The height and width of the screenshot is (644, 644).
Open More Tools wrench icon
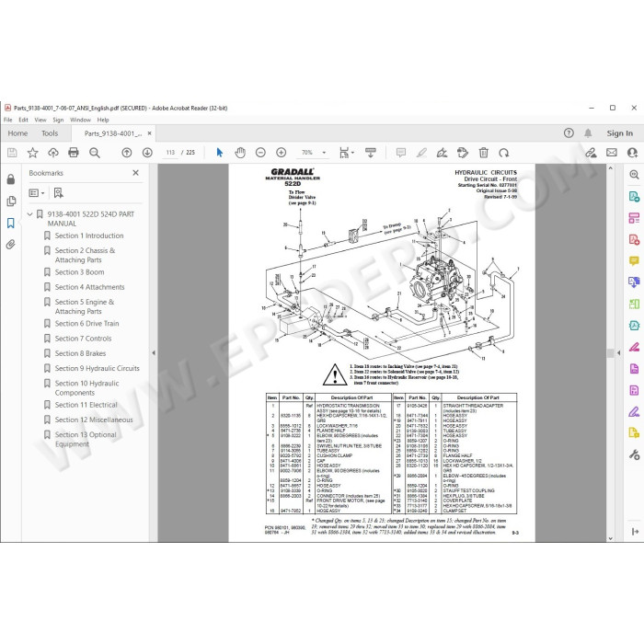click(x=634, y=454)
